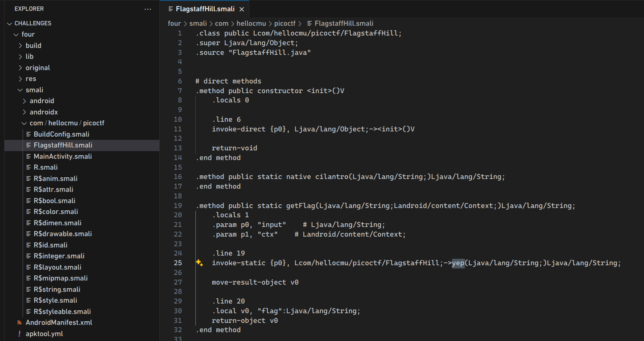Open R$attr.smali file
Image resolution: width=644 pixels, height=341 pixels.
coord(82,189)
